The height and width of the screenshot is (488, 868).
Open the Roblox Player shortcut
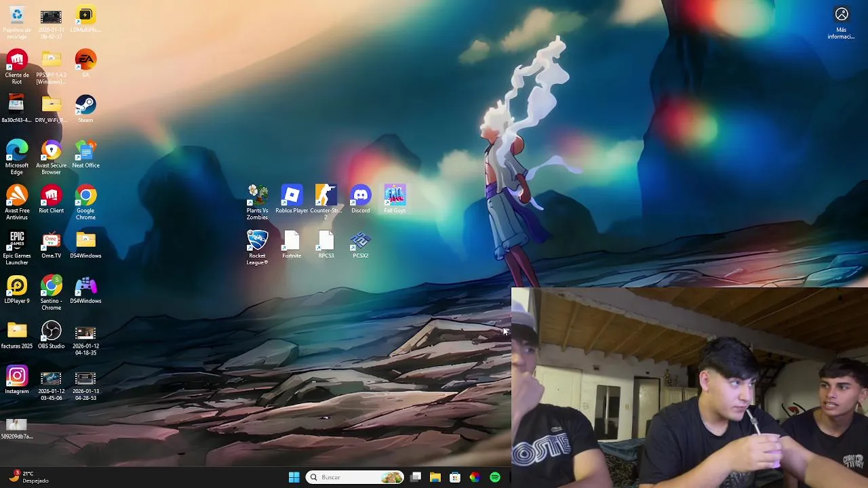point(292,199)
